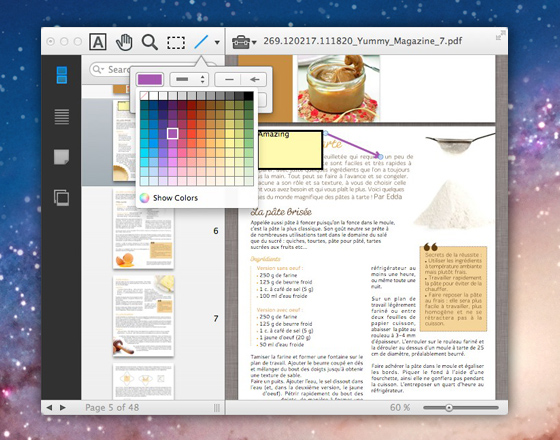Open the toolbox menu icon
This screenshot has height=440, width=560.
pyautogui.click(x=241, y=42)
